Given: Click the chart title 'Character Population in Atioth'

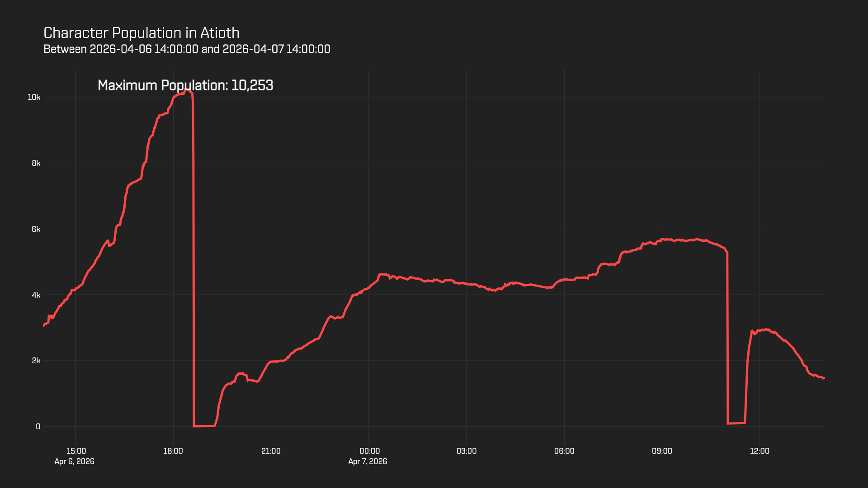Looking at the screenshot, I should coord(141,33).
